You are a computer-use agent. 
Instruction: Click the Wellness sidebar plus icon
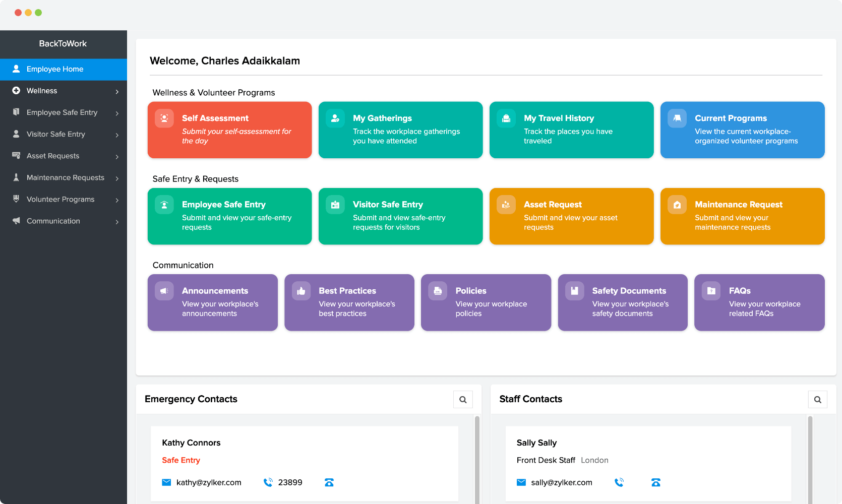tap(16, 91)
